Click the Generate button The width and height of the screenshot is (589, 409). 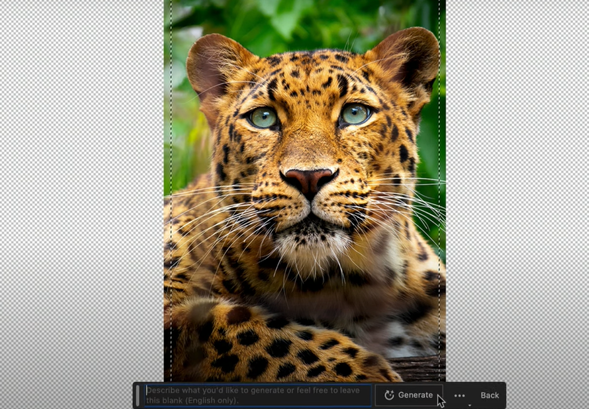(x=409, y=395)
